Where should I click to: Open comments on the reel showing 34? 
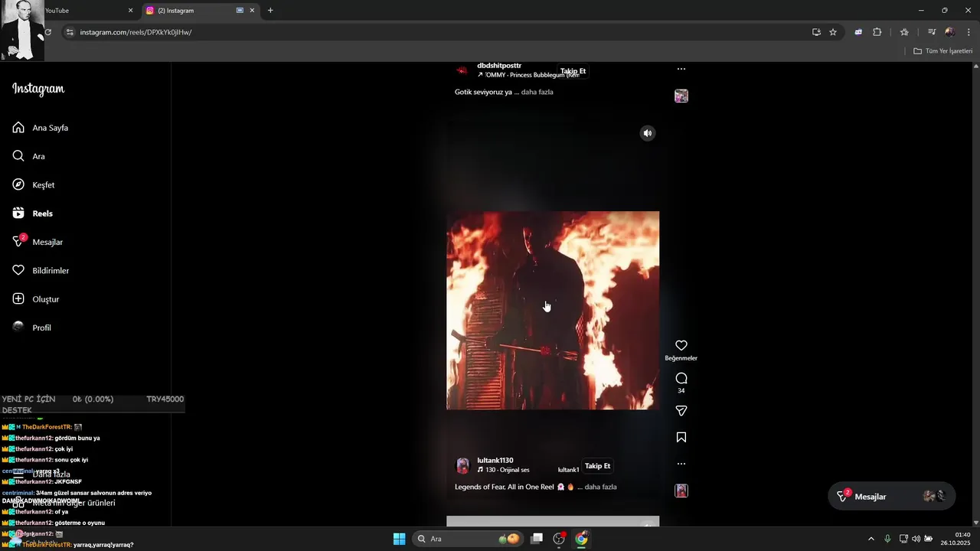point(681,378)
